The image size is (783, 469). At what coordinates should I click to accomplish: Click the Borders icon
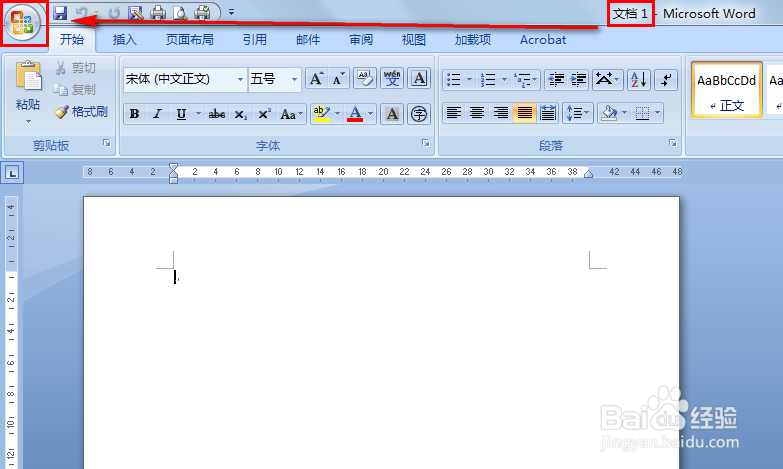pyautogui.click(x=642, y=113)
